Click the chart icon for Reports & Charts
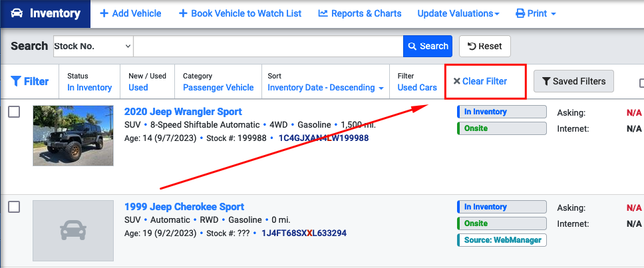This screenshot has height=268, width=644. click(x=323, y=13)
